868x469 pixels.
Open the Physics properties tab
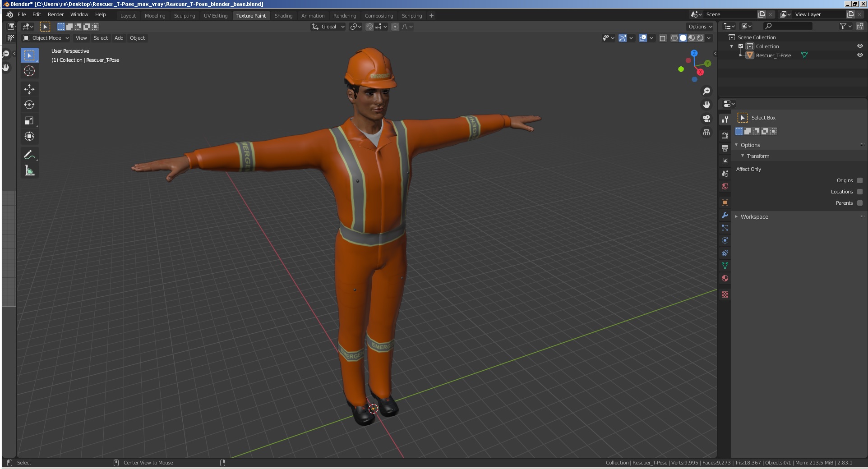point(725,240)
